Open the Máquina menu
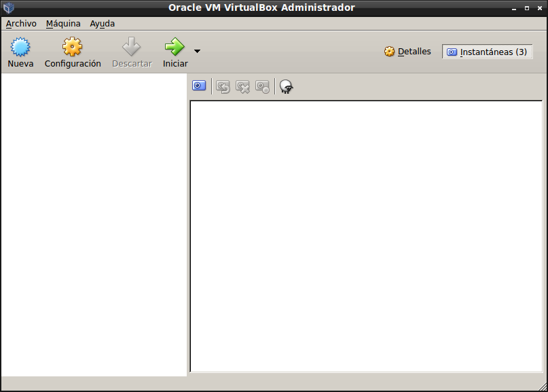Image resolution: width=548 pixels, height=392 pixels. click(x=63, y=23)
